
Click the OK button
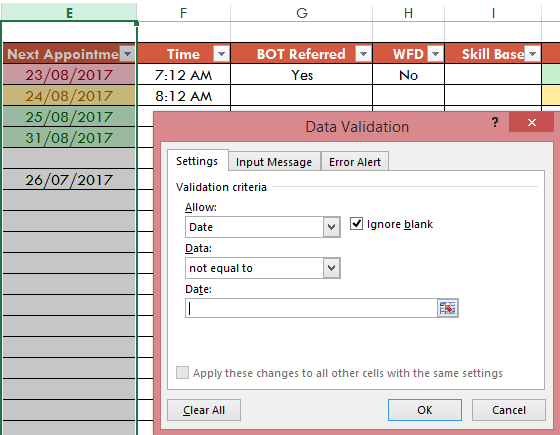click(425, 410)
